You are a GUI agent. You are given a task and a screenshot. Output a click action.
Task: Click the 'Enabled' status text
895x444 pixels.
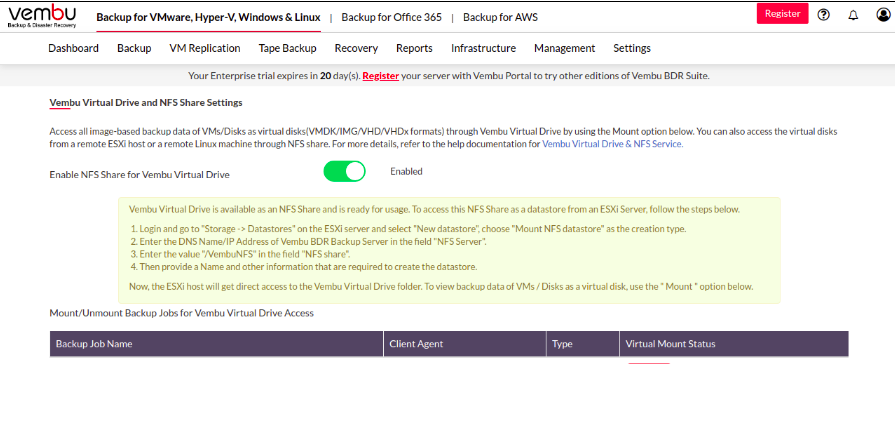[406, 171]
